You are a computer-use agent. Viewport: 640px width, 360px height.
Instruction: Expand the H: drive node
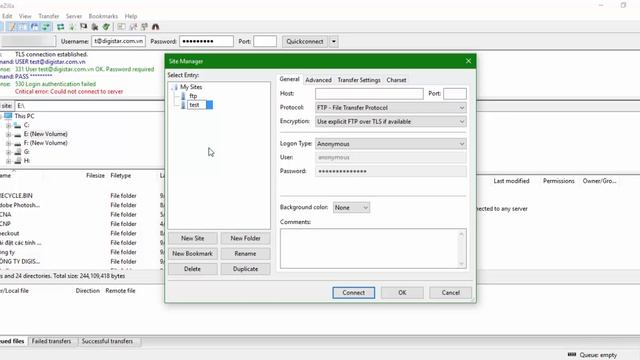point(8,161)
